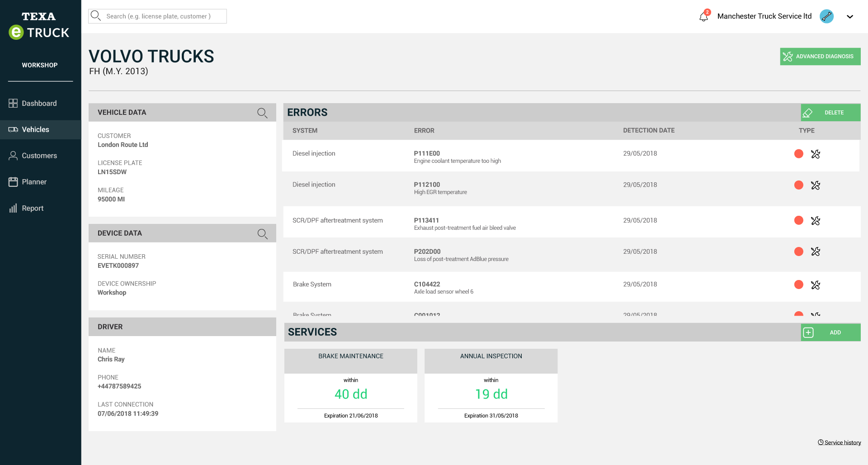Select error code P113411
The width and height of the screenshot is (868, 465).
[426, 220]
